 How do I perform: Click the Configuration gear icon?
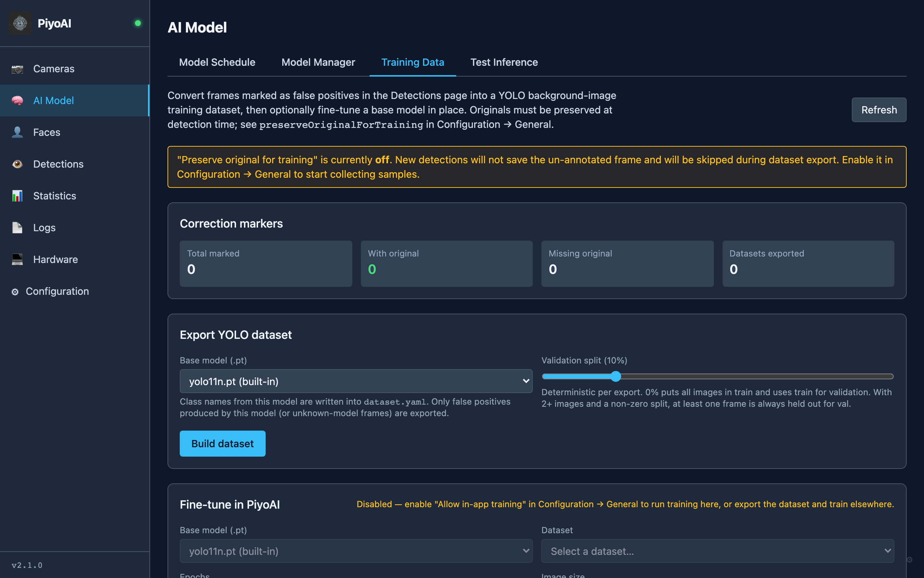(x=15, y=292)
